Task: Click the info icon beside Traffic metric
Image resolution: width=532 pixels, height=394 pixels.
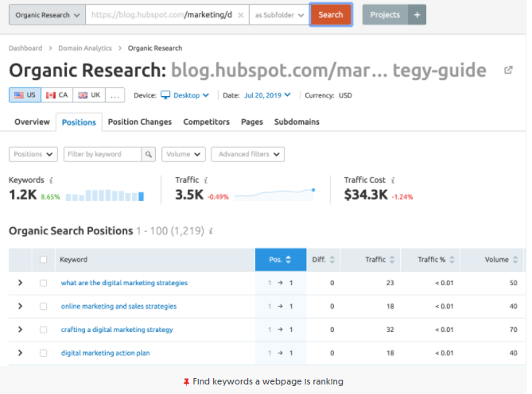Action: [x=206, y=180]
